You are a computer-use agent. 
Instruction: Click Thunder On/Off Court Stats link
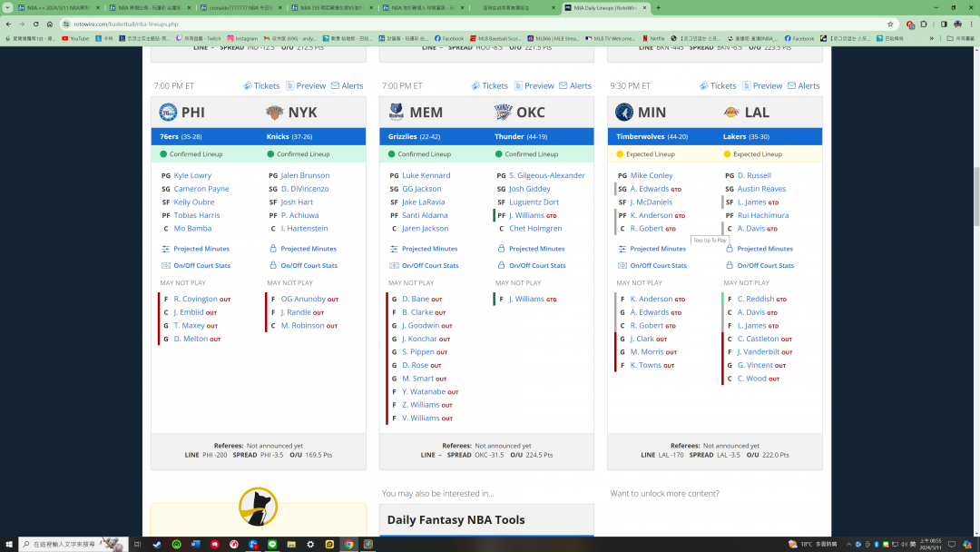(x=537, y=266)
